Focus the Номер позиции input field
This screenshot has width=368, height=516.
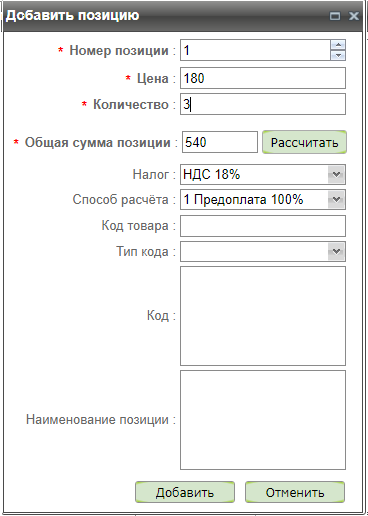point(255,50)
